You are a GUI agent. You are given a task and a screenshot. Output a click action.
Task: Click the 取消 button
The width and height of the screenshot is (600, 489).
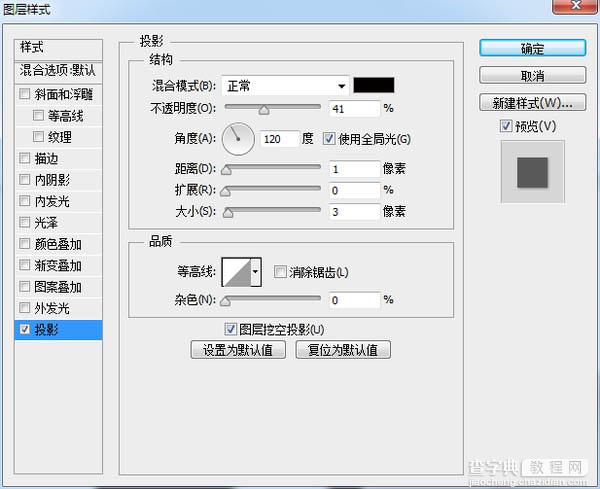532,75
